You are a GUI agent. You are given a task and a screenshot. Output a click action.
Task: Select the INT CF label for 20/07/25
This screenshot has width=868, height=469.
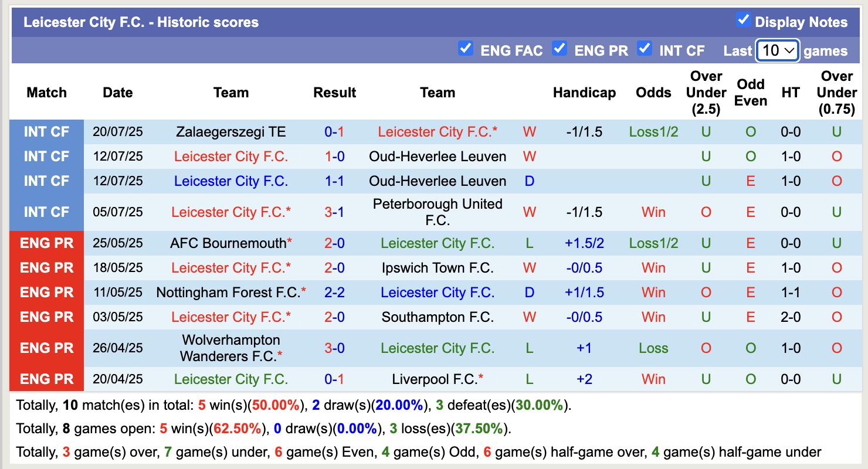click(47, 132)
